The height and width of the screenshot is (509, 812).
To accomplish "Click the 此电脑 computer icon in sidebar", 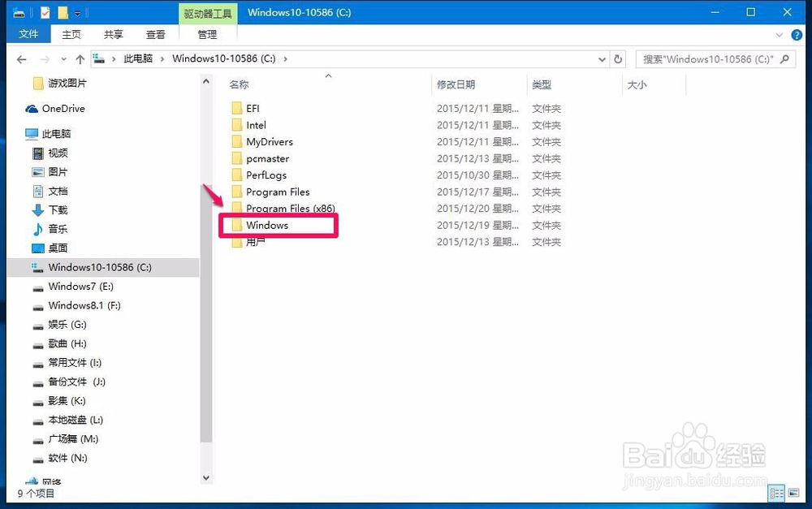I will 32,134.
